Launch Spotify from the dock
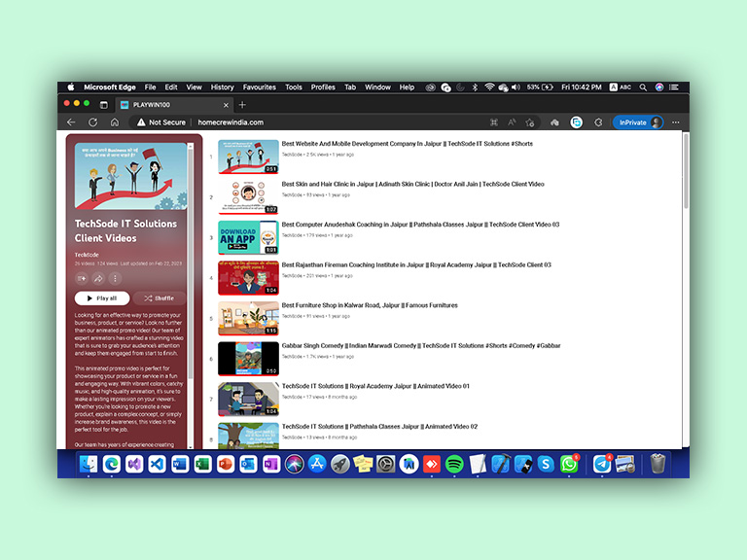 tap(454, 464)
